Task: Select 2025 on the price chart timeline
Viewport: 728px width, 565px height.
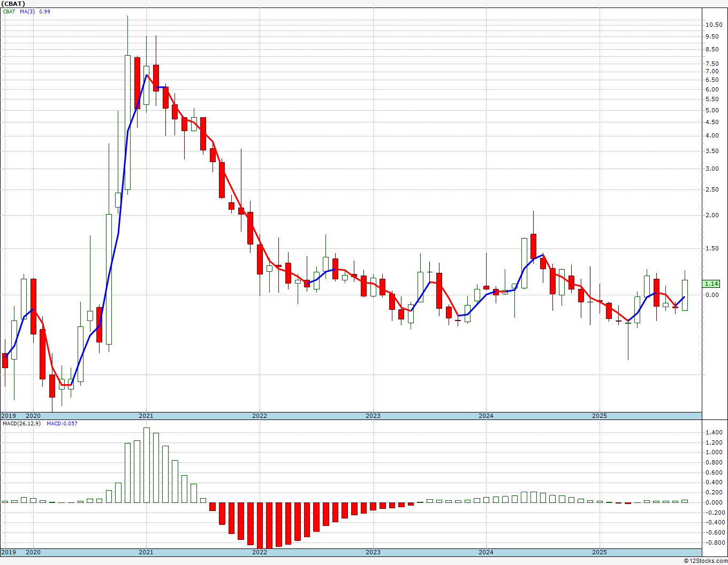Action: [600, 416]
